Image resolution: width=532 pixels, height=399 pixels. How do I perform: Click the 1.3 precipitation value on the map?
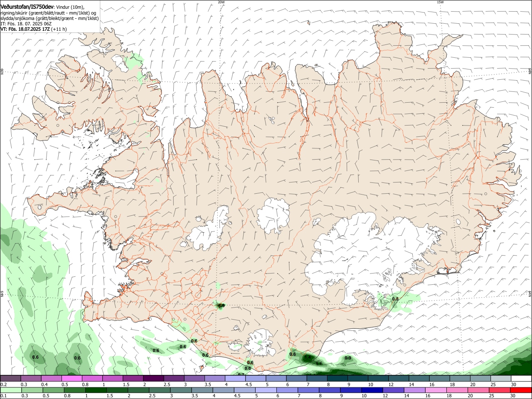[x=221, y=305]
